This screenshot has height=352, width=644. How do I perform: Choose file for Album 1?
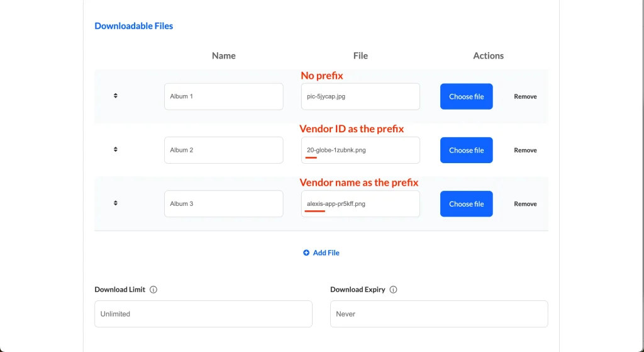[466, 96]
